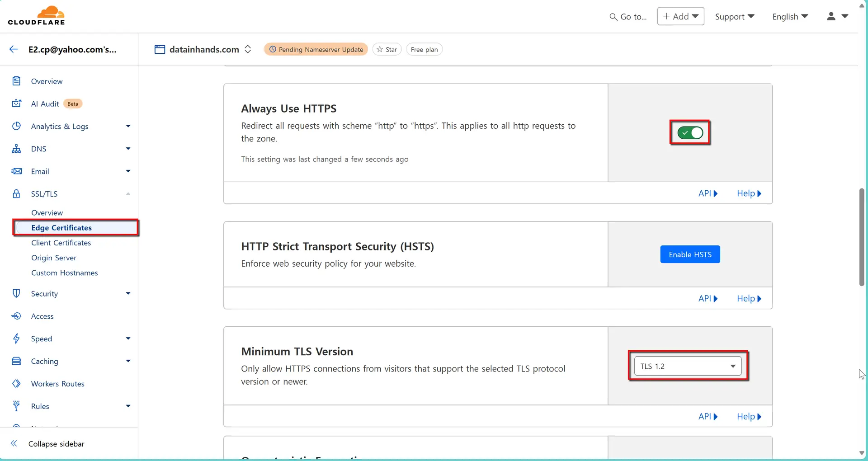The width and height of the screenshot is (868, 461).
Task: Open the Rules funnel icon
Action: point(16,406)
